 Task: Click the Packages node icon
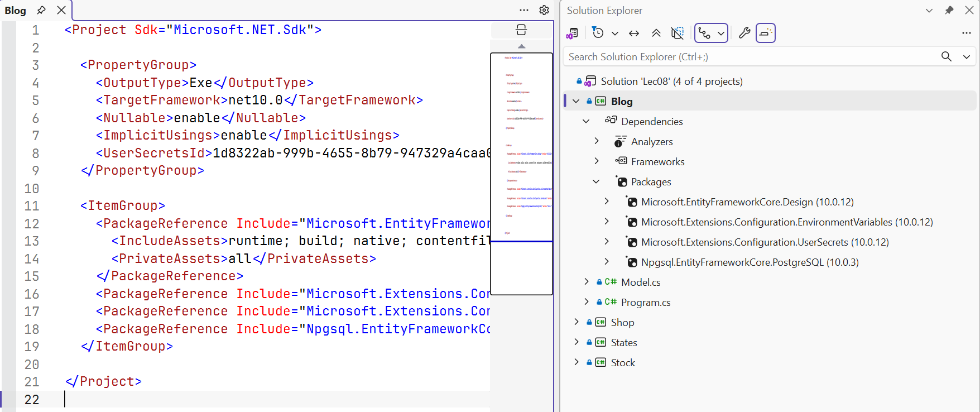(622, 181)
